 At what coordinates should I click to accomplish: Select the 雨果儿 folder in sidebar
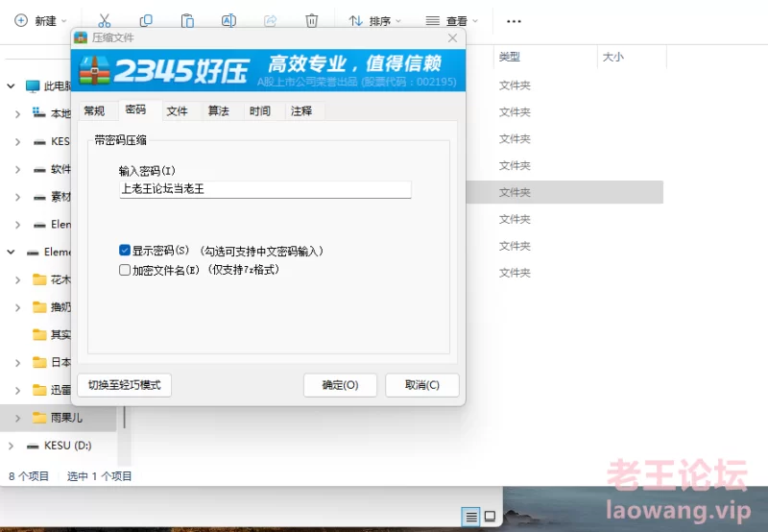click(x=59, y=418)
